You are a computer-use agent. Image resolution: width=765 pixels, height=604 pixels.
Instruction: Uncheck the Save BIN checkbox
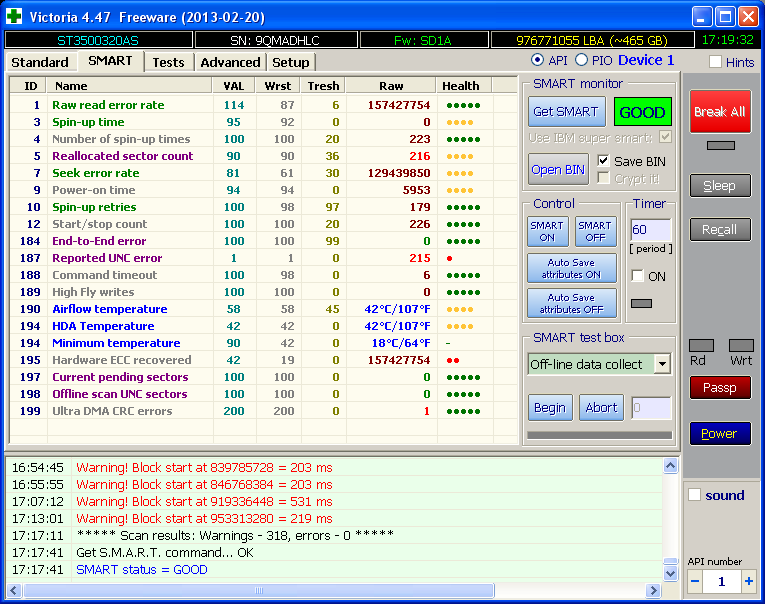[x=603, y=161]
